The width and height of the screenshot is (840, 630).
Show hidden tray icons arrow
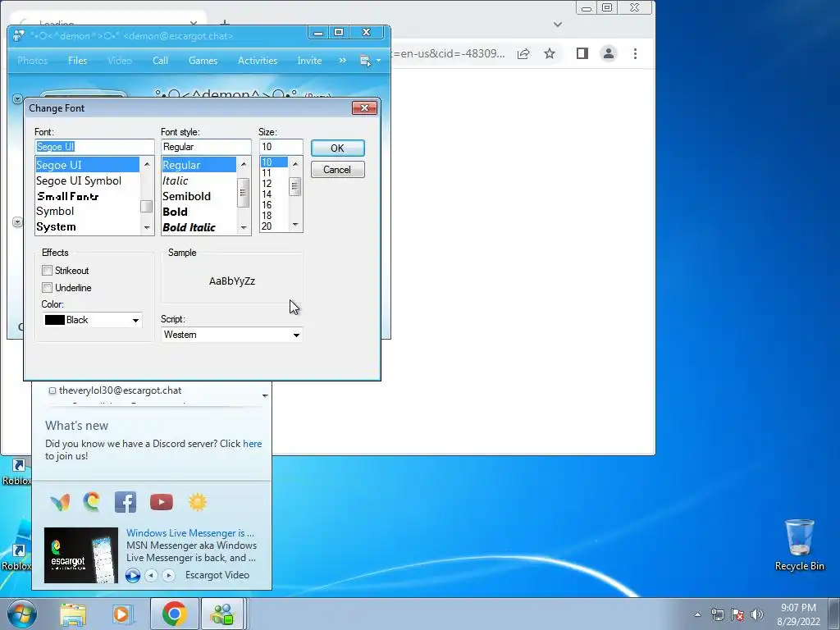click(x=697, y=614)
